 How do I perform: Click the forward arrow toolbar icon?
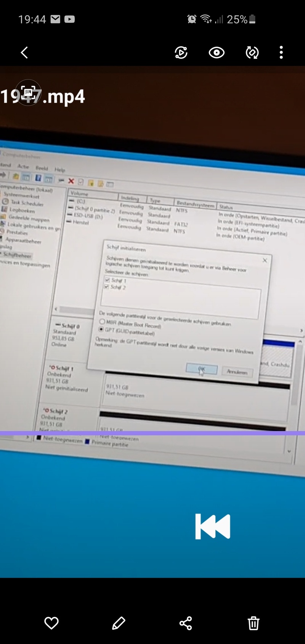[3, 175]
